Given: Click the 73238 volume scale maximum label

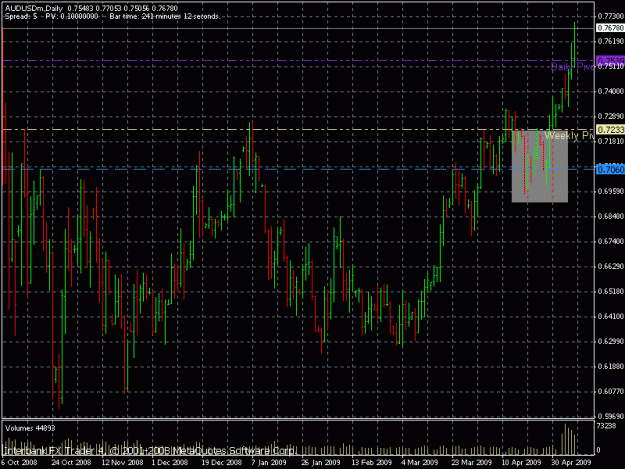Looking at the screenshot, I should point(606,426).
